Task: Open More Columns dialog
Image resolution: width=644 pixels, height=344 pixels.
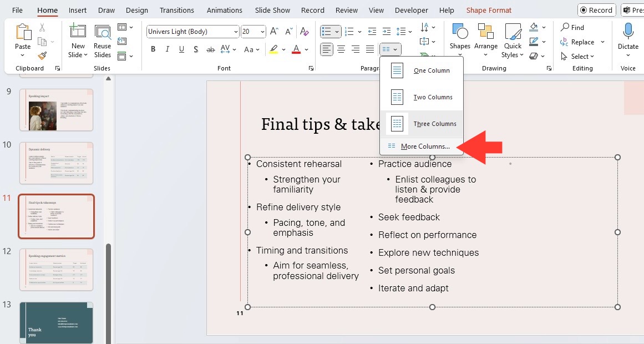Action: pyautogui.click(x=422, y=146)
